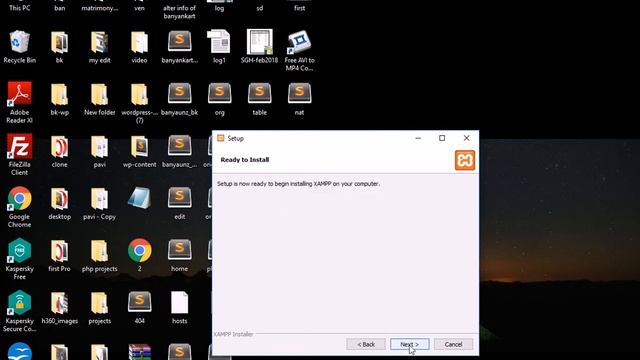Viewport: 640px width, 360px height.
Task: Click the 'alter info of banyankart' label
Action: pos(180,12)
